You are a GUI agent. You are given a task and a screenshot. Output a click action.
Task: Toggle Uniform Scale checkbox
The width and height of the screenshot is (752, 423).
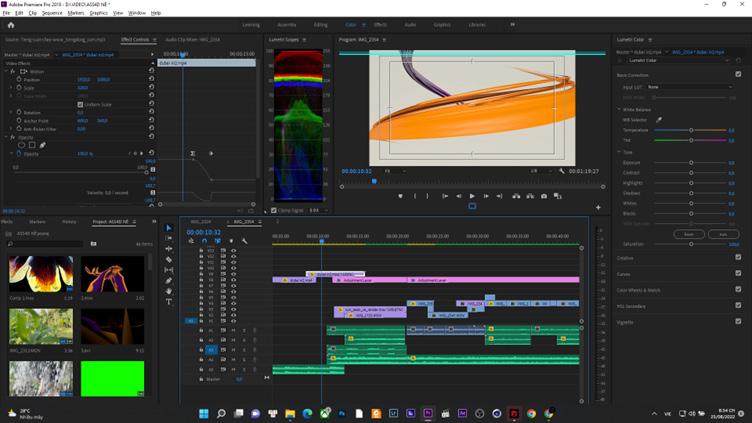pyautogui.click(x=80, y=104)
